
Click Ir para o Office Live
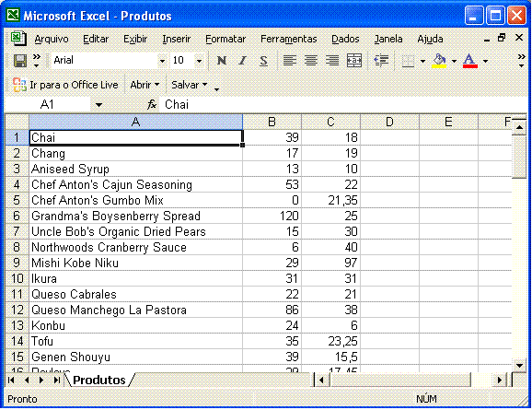[x=74, y=85]
